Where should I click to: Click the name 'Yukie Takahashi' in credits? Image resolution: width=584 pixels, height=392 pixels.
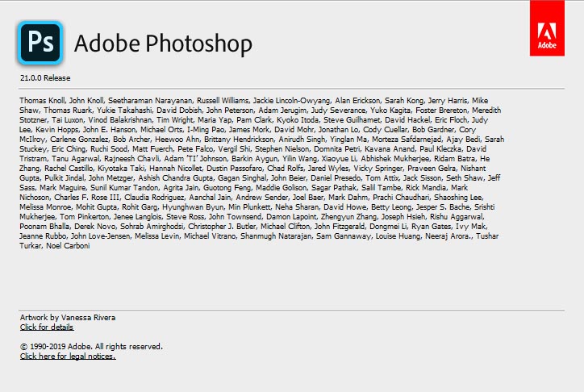pyautogui.click(x=124, y=111)
